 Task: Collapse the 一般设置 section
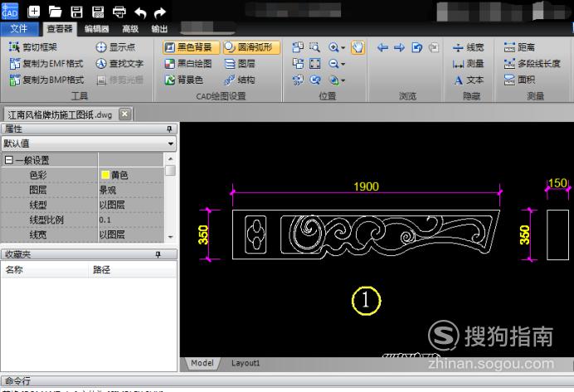tap(8, 160)
